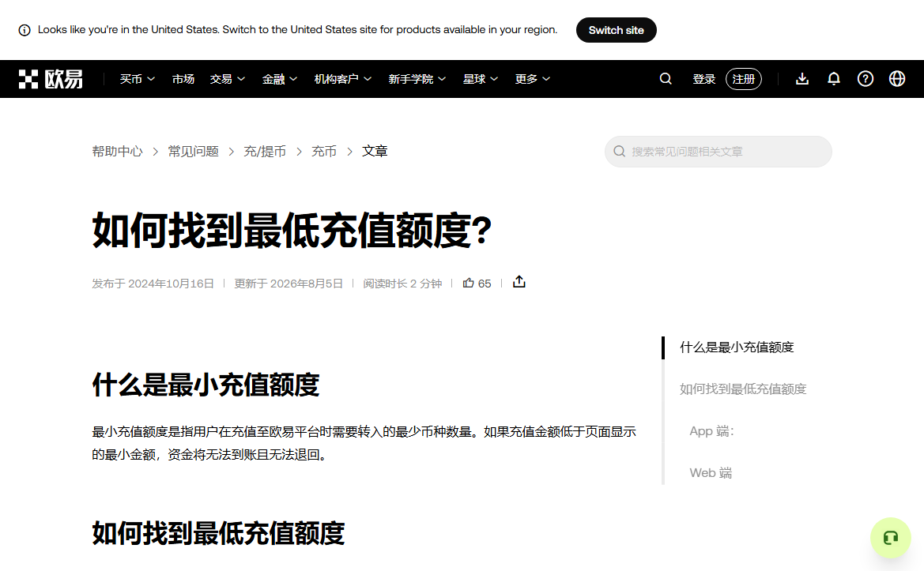Click the OKX 欧易 logo

coord(51,79)
